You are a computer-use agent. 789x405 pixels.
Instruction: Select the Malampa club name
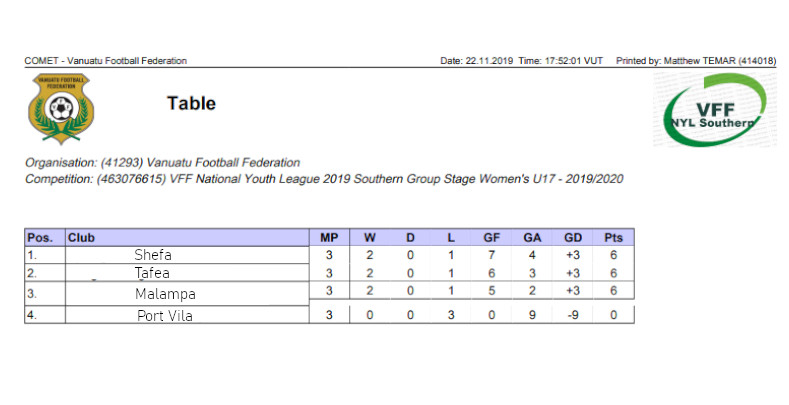165,294
